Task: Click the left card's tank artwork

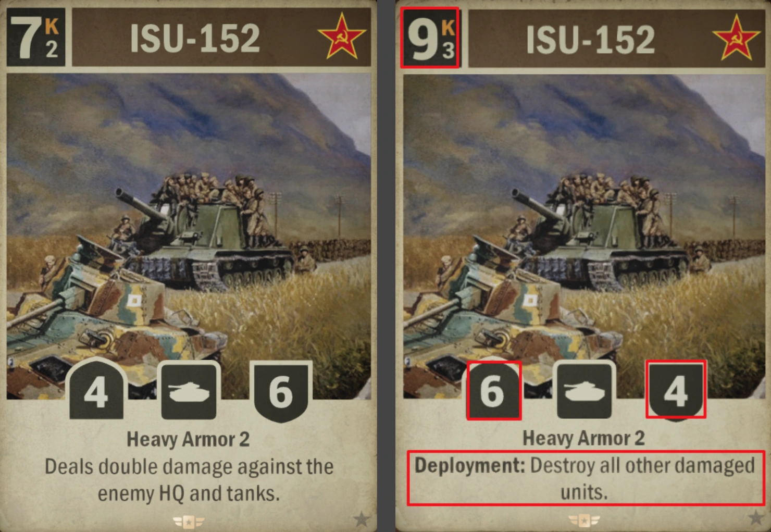Action: point(189,236)
